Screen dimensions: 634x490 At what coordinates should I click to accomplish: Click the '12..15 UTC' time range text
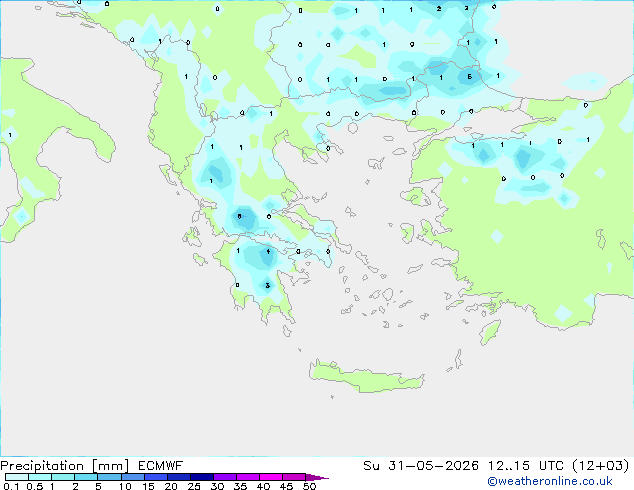[526, 466]
